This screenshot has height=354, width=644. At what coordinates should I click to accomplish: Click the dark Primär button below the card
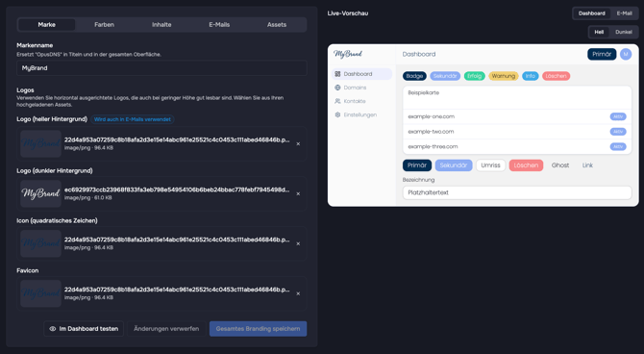(417, 165)
